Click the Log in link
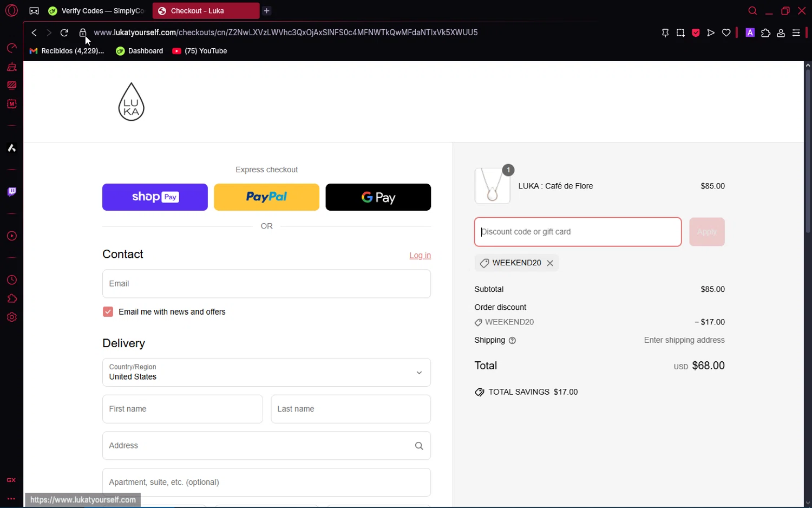Viewport: 812px width, 508px height. tap(420, 256)
